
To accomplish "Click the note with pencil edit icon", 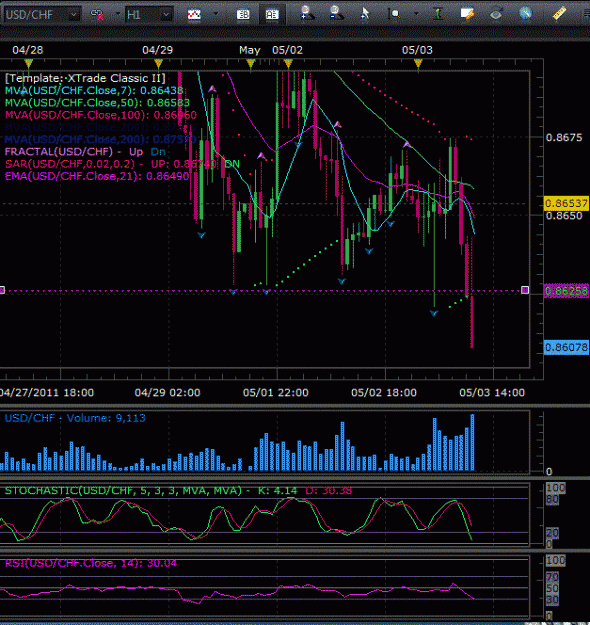I will [x=467, y=14].
